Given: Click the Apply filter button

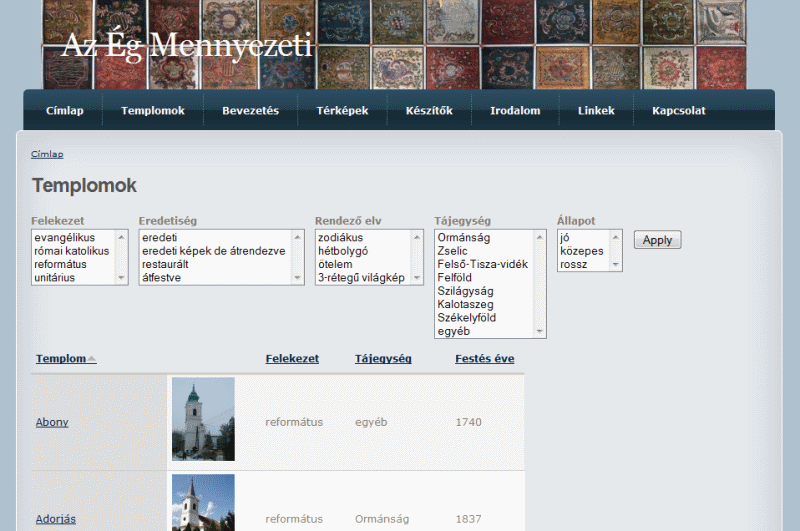Looking at the screenshot, I should [657, 240].
